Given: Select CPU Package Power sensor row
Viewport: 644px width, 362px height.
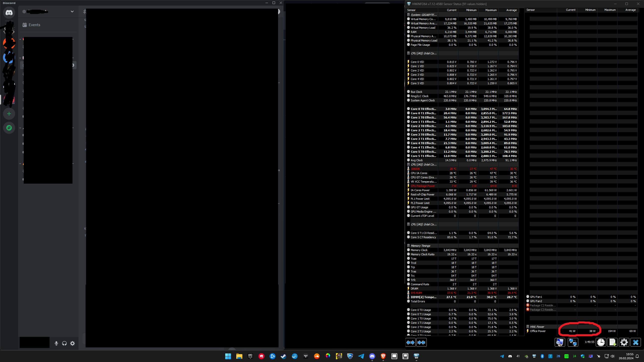Looking at the screenshot, I should click(x=462, y=186).
